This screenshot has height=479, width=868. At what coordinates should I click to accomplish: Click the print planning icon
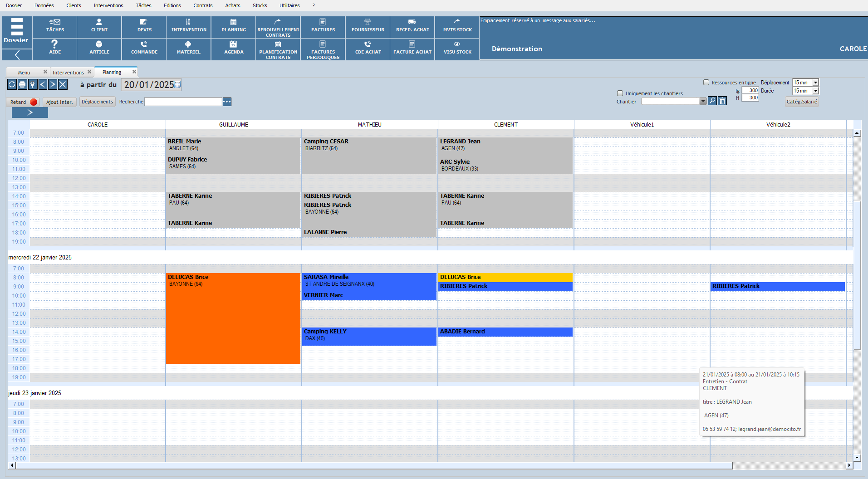(22, 84)
